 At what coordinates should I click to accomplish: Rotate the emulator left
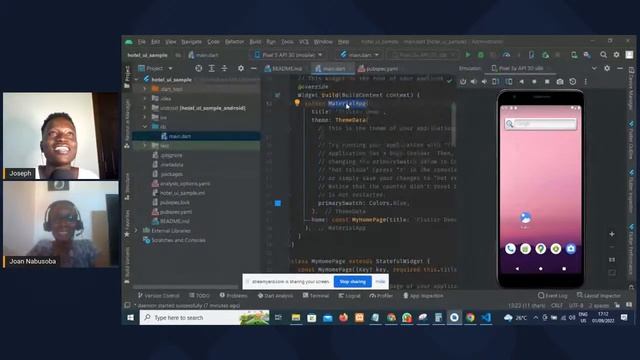click(496, 82)
